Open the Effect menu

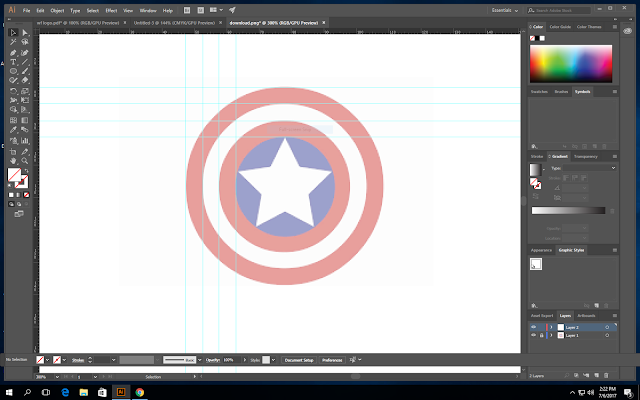[x=111, y=10]
